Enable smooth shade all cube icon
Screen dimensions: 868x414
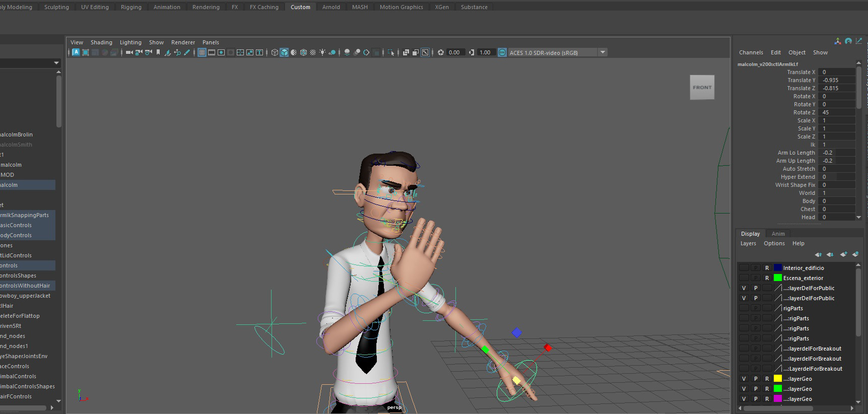click(x=284, y=52)
